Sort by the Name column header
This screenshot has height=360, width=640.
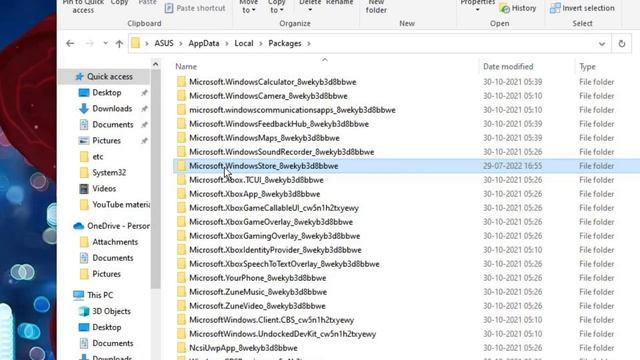(x=186, y=67)
